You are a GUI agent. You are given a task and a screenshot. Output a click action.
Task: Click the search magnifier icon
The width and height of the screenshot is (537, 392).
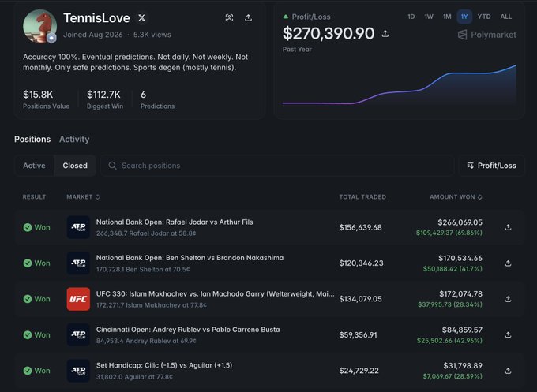[x=112, y=166]
